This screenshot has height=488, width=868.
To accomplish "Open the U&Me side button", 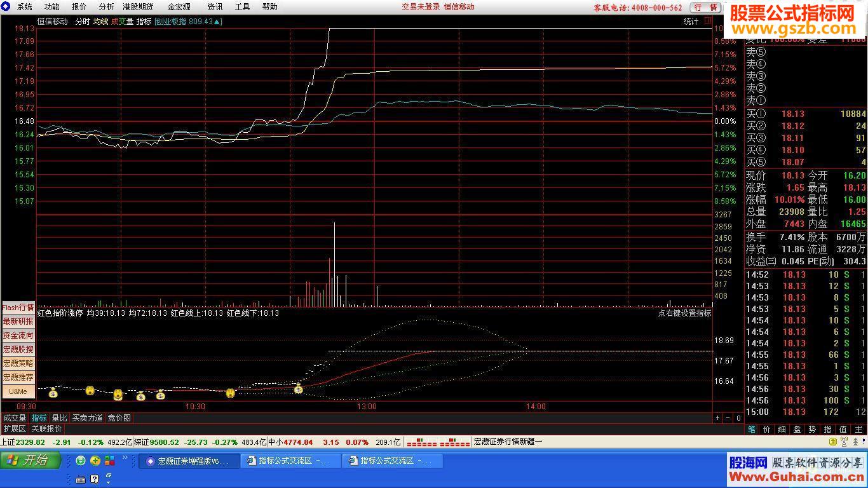I will point(18,391).
